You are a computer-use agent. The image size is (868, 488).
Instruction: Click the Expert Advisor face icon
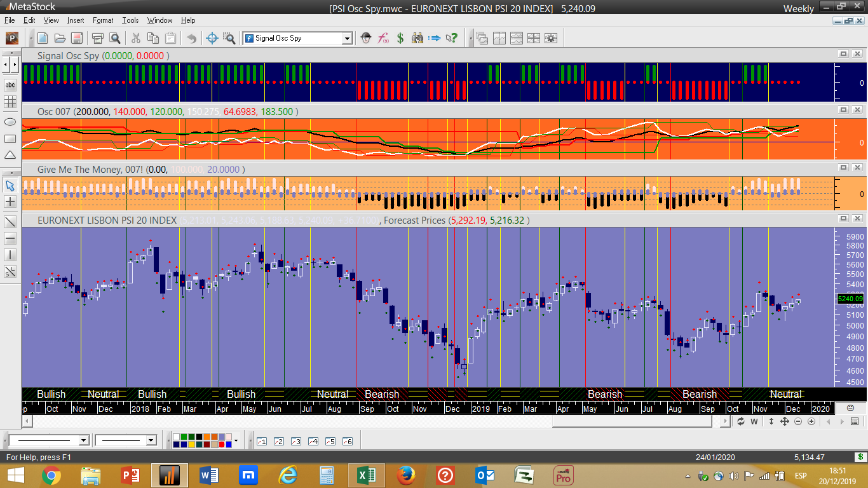coord(365,38)
